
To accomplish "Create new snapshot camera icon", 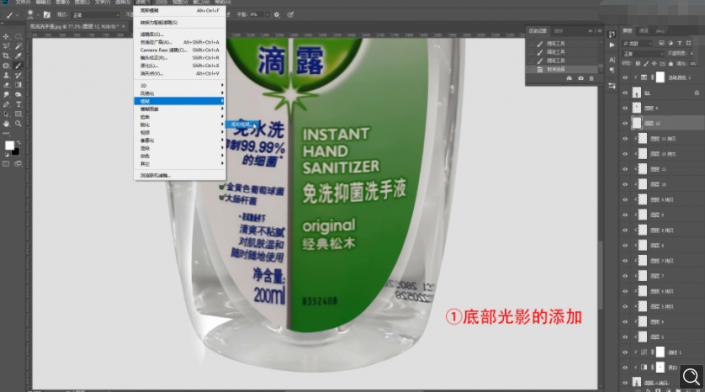I will pos(580,78).
